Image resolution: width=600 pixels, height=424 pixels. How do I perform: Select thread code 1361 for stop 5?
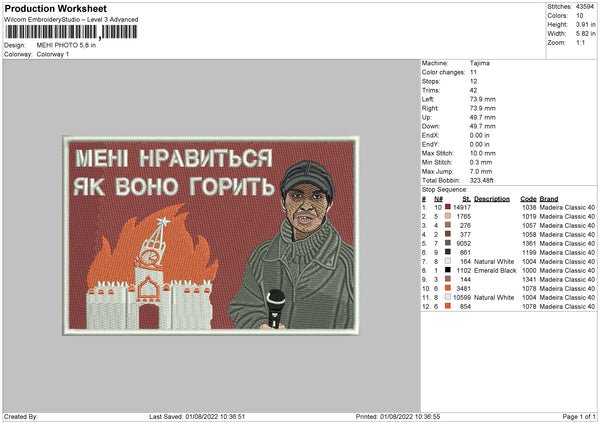pos(529,243)
